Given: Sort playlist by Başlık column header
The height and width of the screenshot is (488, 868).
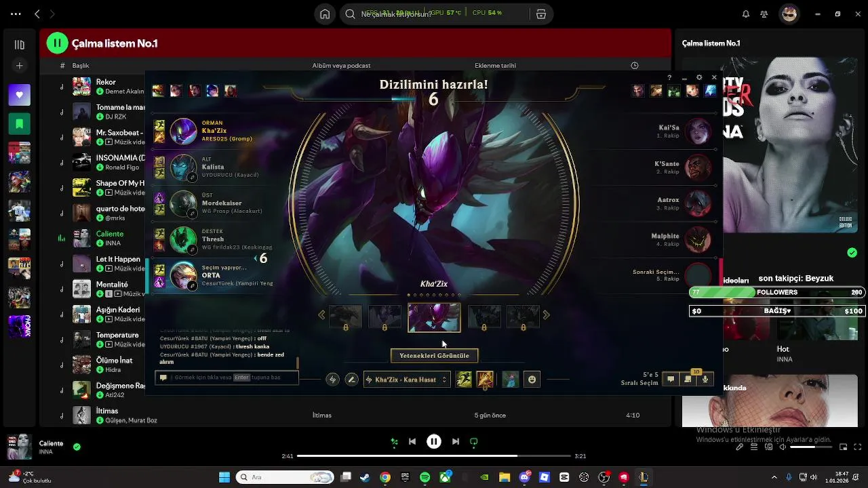Looking at the screenshot, I should tap(81, 66).
